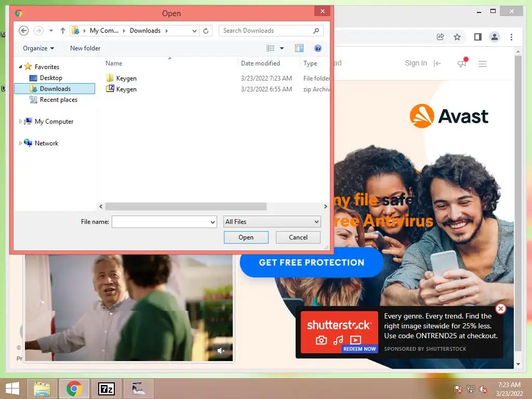The height and width of the screenshot is (399, 532).
Task: Click the Downloads breadcrumb segment
Action: click(x=145, y=31)
